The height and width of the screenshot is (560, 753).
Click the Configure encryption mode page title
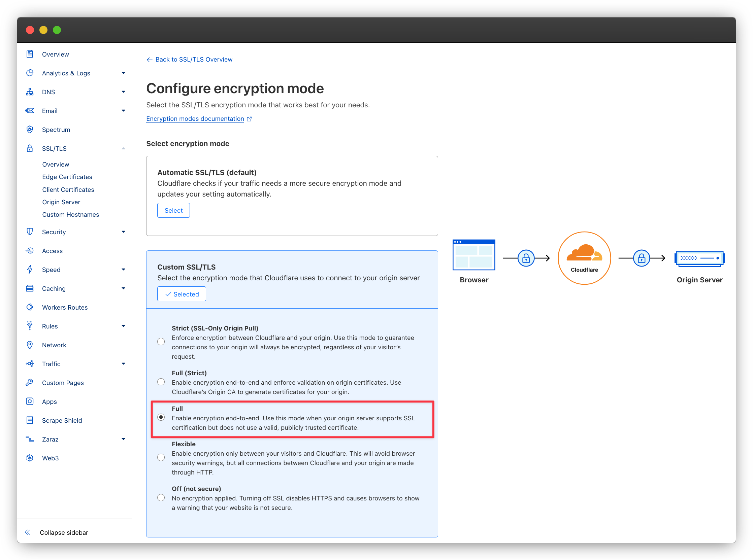tap(235, 89)
